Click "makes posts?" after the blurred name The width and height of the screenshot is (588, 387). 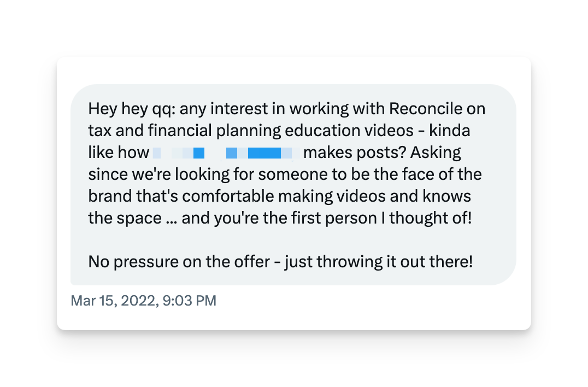click(x=355, y=153)
